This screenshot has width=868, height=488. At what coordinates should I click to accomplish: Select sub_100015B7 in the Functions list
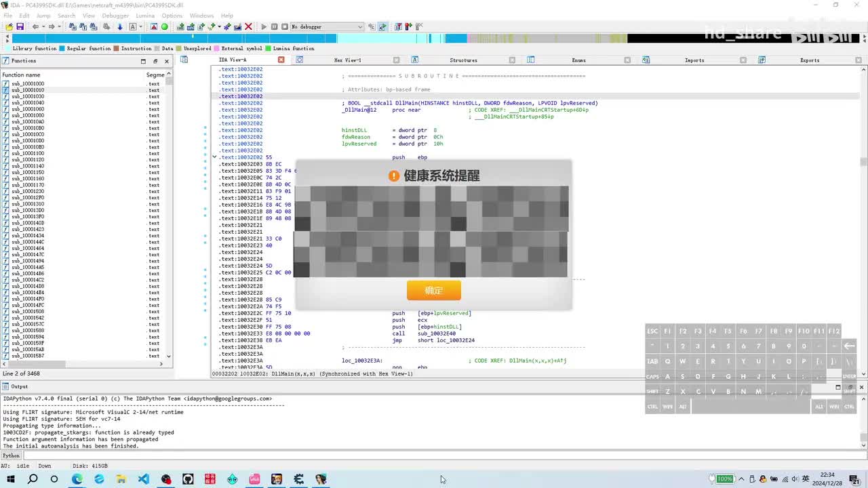[x=28, y=356]
